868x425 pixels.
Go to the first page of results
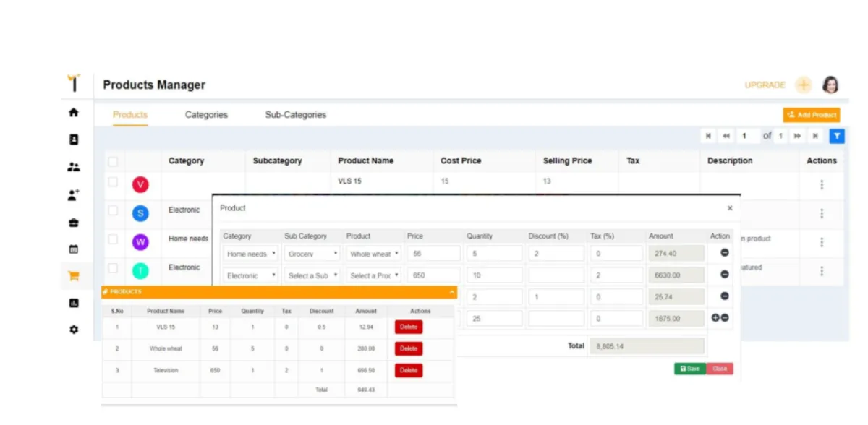708,136
